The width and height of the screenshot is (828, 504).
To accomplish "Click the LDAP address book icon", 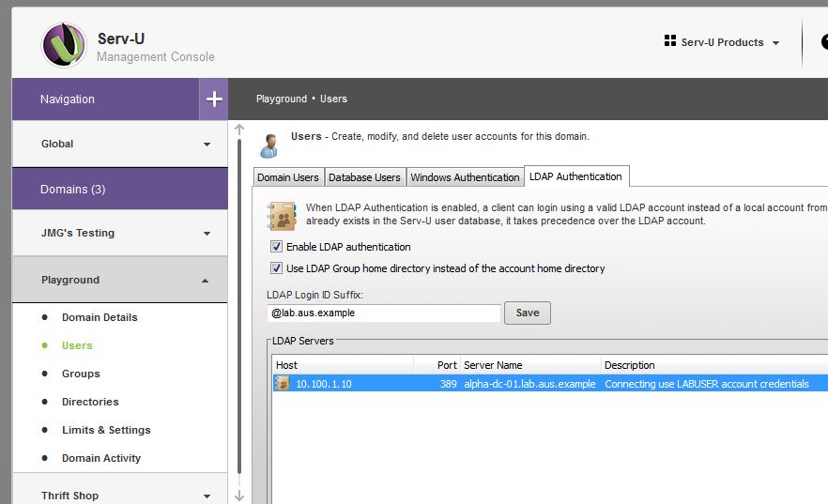I will point(282,216).
